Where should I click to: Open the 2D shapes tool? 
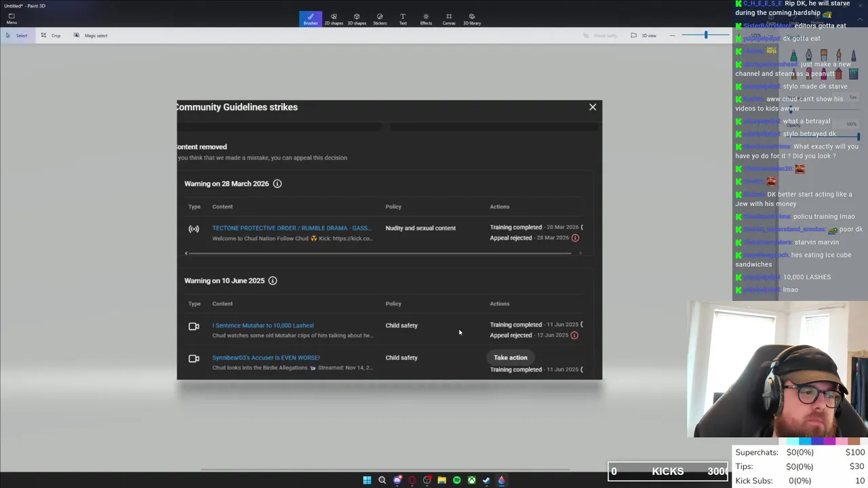334,19
